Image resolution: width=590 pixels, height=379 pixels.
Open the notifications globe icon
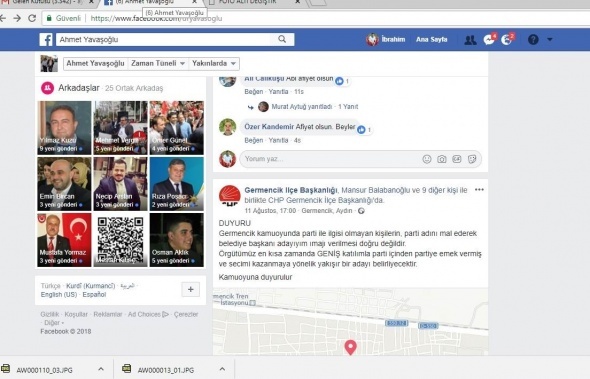[506, 40]
